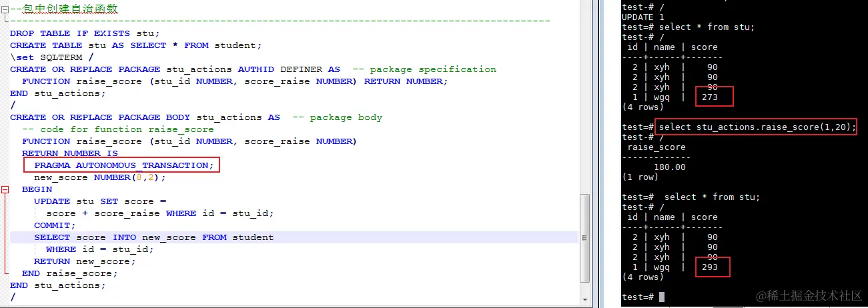Click the 'UPDATE stu SET score =' line
Image resolution: width=868 pixels, height=308 pixels.
[x=100, y=201]
